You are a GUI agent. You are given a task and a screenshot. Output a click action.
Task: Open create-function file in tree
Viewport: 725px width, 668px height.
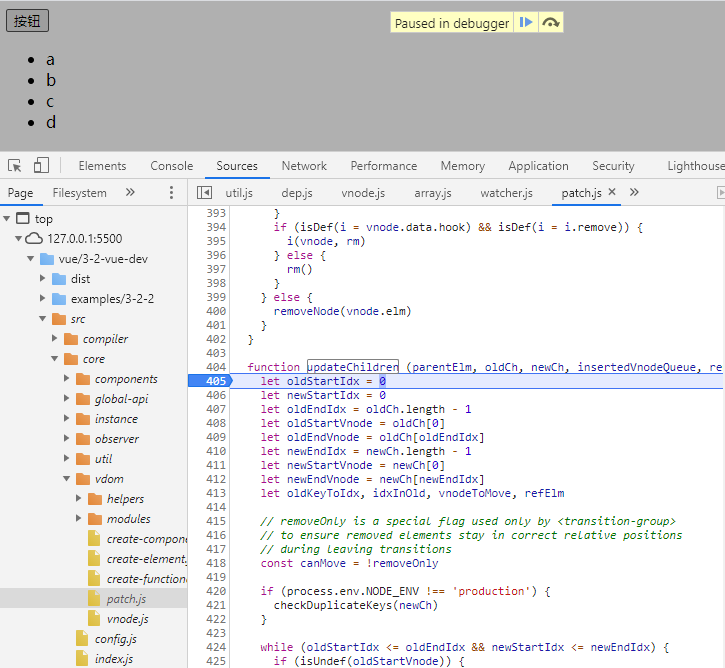(x=147, y=579)
